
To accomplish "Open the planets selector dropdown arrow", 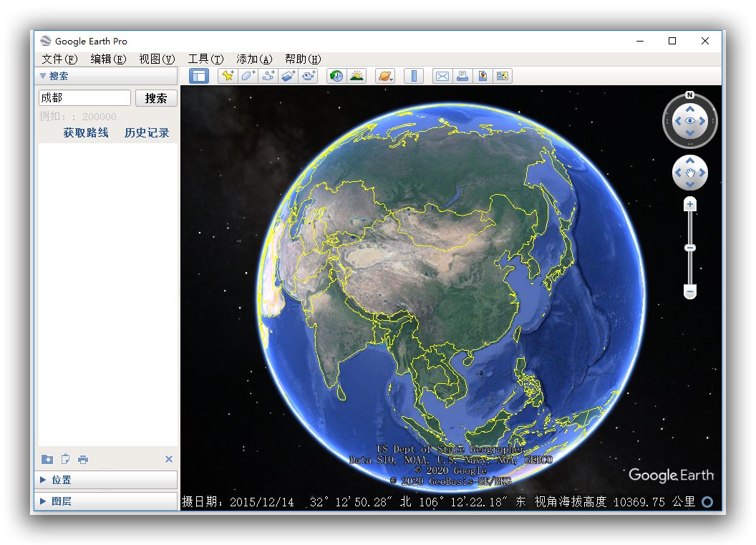I will (390, 79).
